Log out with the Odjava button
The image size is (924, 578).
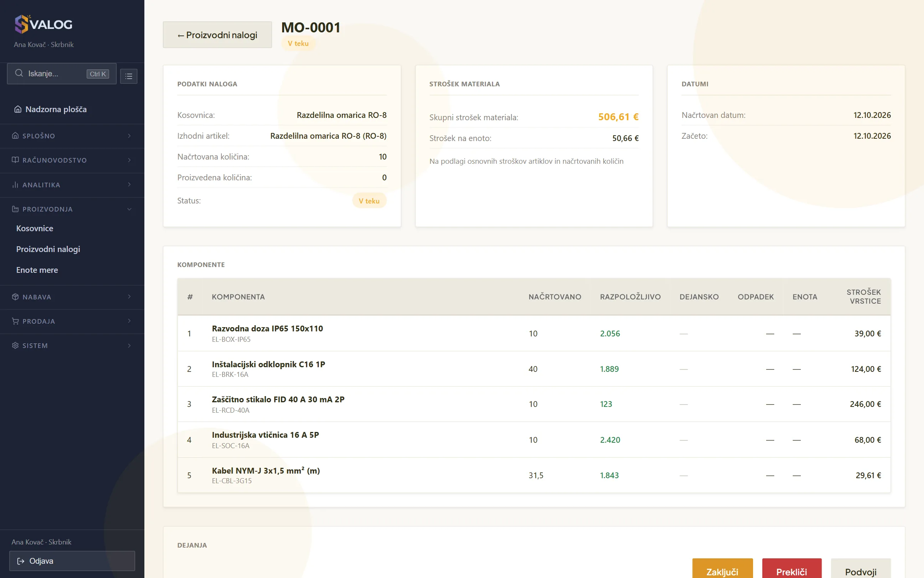72,561
